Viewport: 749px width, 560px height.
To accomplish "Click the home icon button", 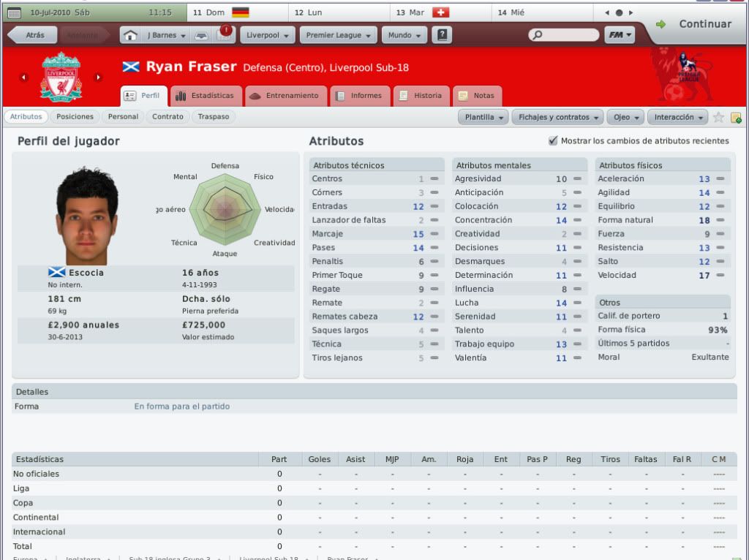I will pyautogui.click(x=130, y=35).
